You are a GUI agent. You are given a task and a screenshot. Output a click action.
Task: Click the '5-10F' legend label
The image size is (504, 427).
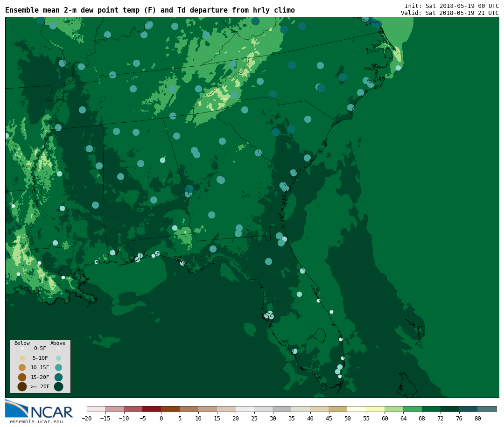click(x=40, y=358)
